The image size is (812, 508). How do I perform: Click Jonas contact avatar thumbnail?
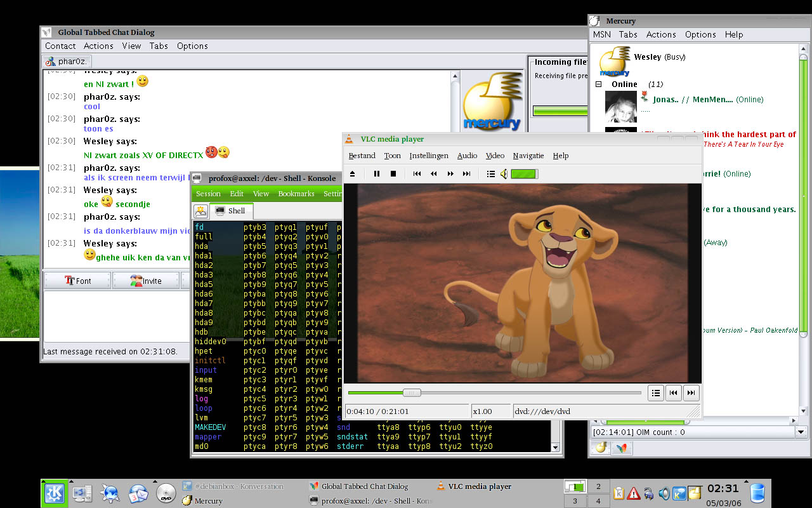pyautogui.click(x=620, y=107)
